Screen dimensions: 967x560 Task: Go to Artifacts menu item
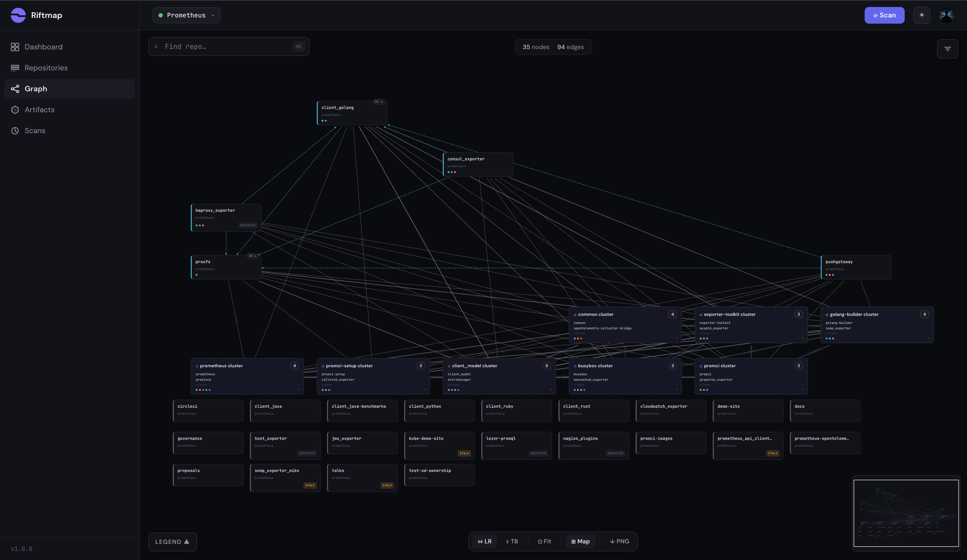point(70,110)
